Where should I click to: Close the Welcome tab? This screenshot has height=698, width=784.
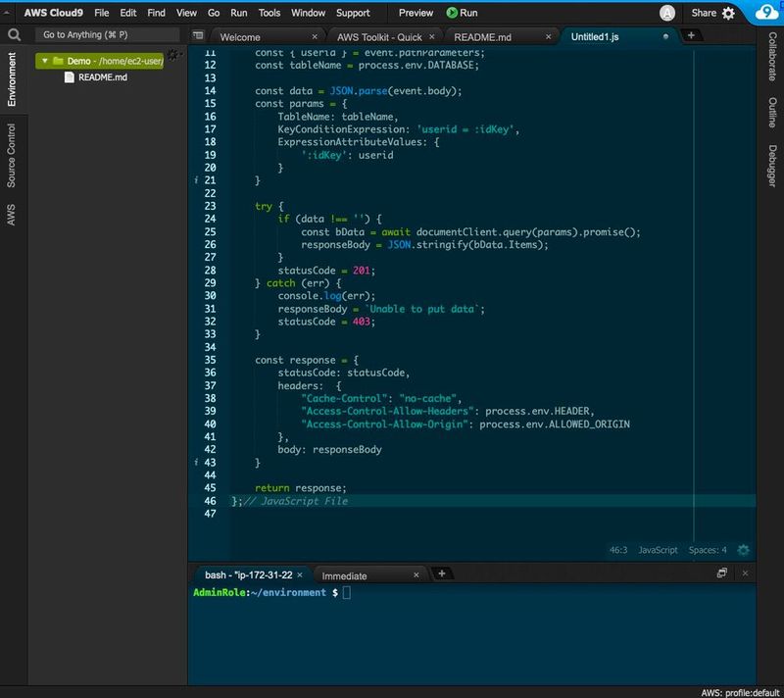pyautogui.click(x=315, y=36)
